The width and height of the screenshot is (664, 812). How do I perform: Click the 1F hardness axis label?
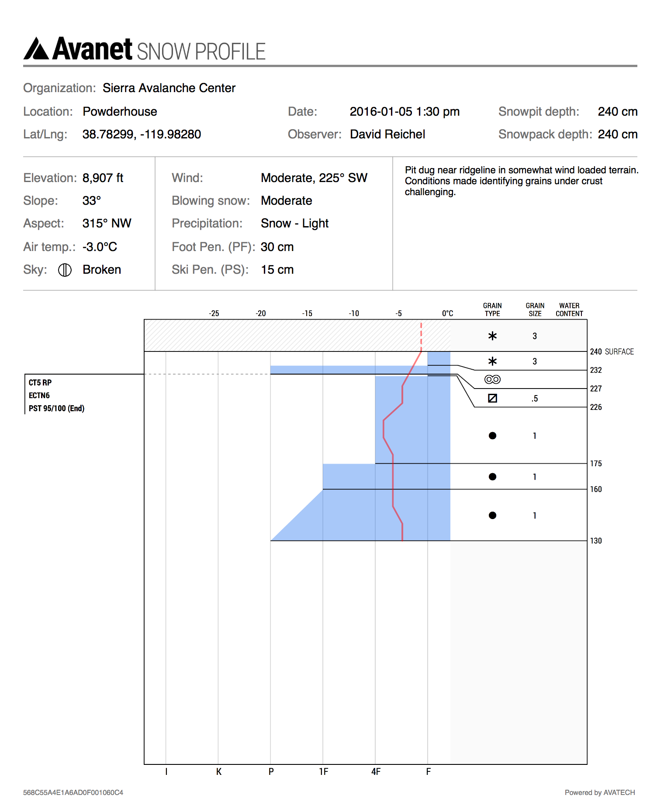tap(323, 772)
